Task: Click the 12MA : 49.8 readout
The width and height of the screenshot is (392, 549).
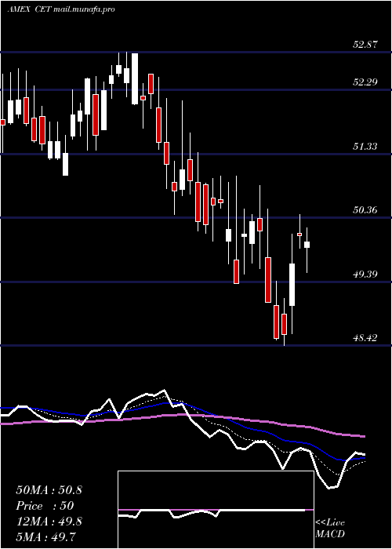Action: [x=49, y=522]
